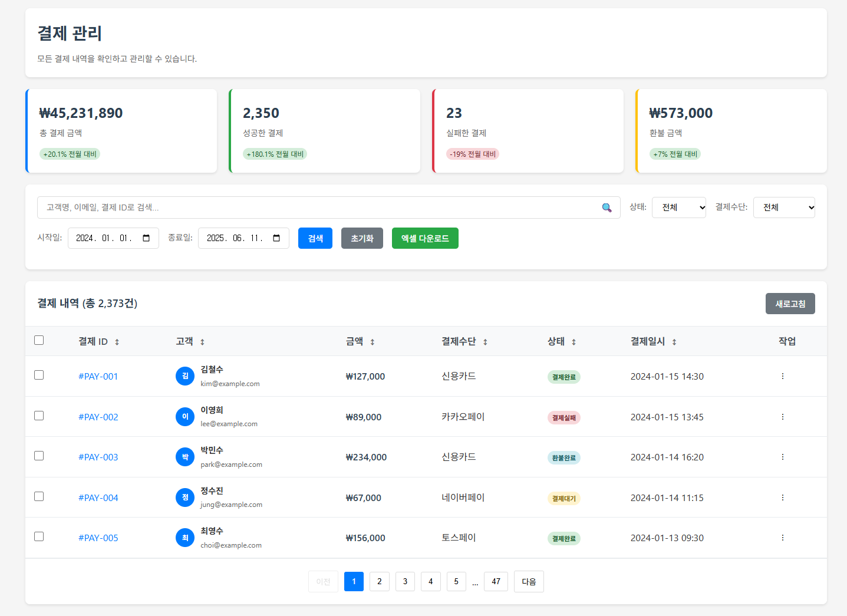847x616 pixels.
Task: Sort by 결제 ID column arrow icon
Action: pyautogui.click(x=117, y=342)
